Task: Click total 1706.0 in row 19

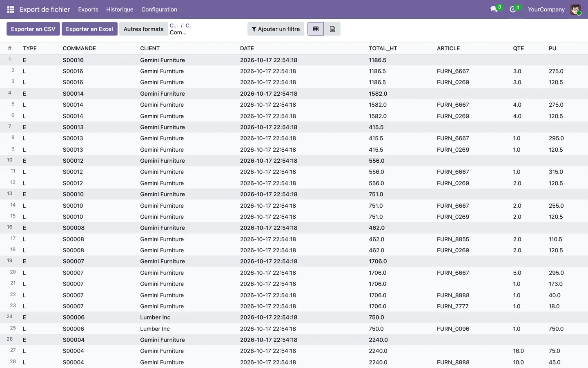Action: (x=378, y=261)
